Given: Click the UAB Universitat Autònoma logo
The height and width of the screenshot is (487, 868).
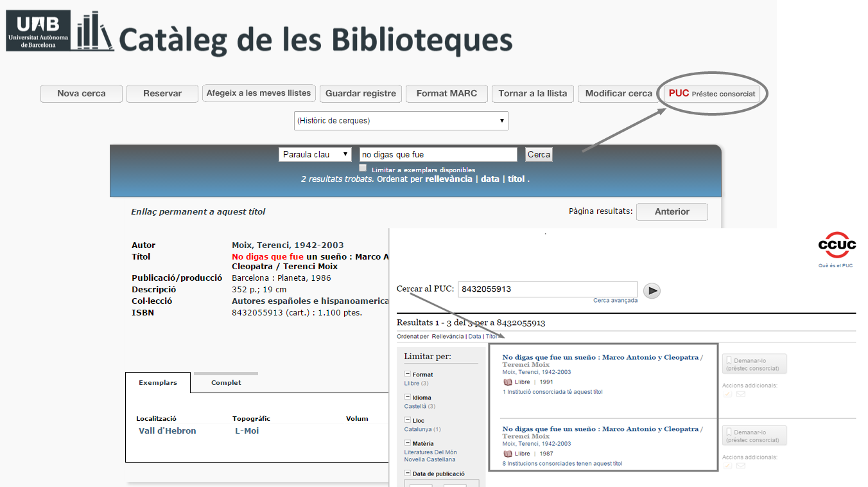Looking at the screenshot, I should pyautogui.click(x=39, y=31).
